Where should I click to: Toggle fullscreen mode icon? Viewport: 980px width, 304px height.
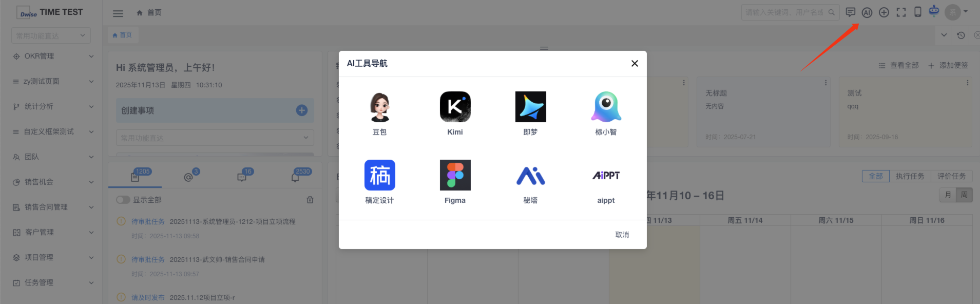[901, 12]
